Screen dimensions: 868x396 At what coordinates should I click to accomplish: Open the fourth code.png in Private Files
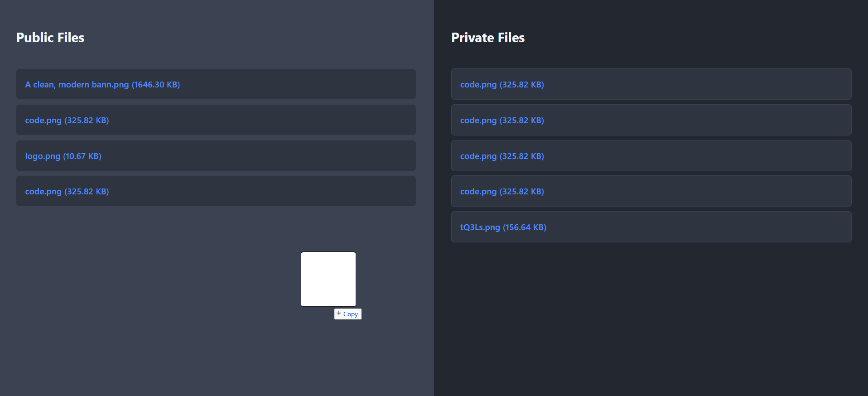pyautogui.click(x=478, y=192)
